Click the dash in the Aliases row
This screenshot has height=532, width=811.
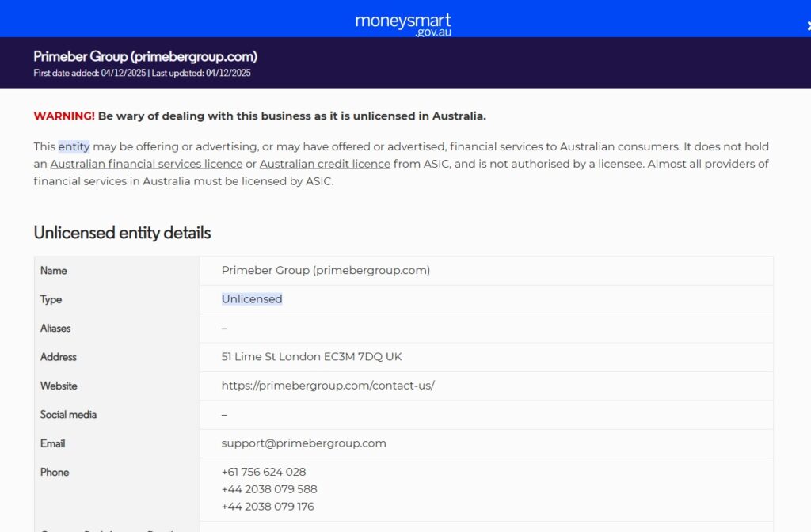pyautogui.click(x=224, y=328)
